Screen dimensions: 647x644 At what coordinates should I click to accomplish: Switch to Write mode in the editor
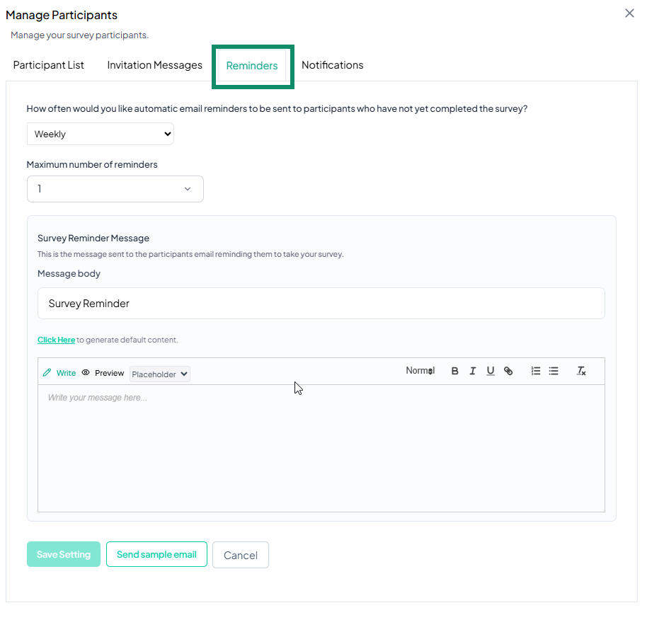[x=59, y=373]
